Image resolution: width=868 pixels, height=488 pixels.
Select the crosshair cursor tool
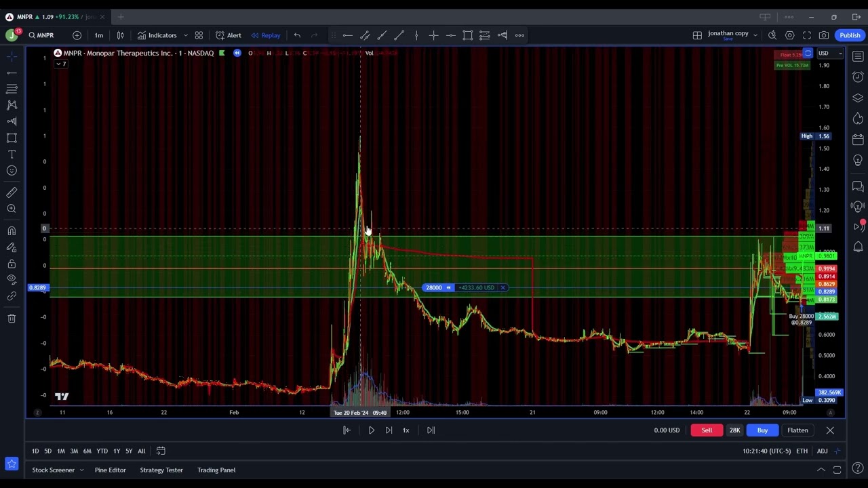[x=12, y=56]
